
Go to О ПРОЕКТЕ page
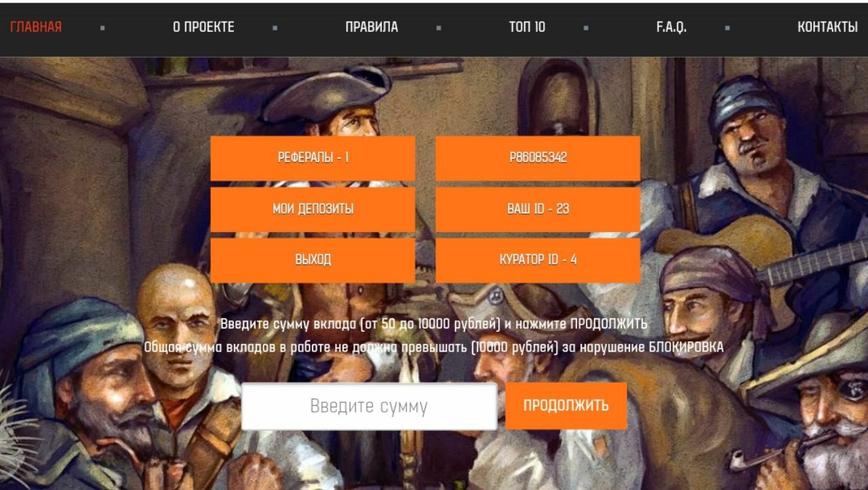click(203, 27)
